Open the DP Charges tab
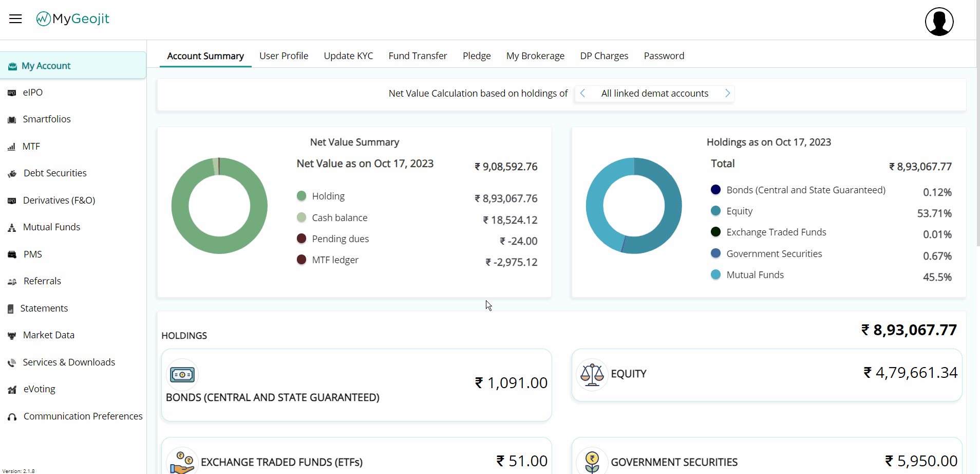 604,56
